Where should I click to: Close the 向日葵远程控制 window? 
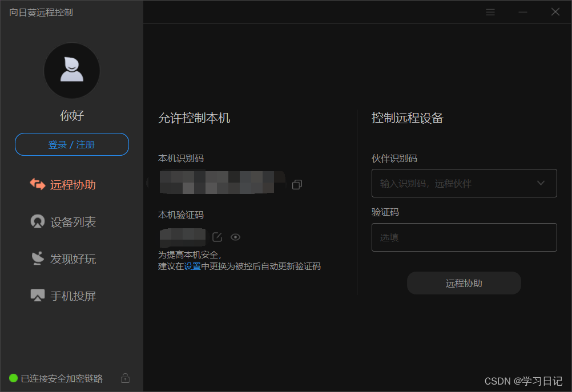[555, 12]
